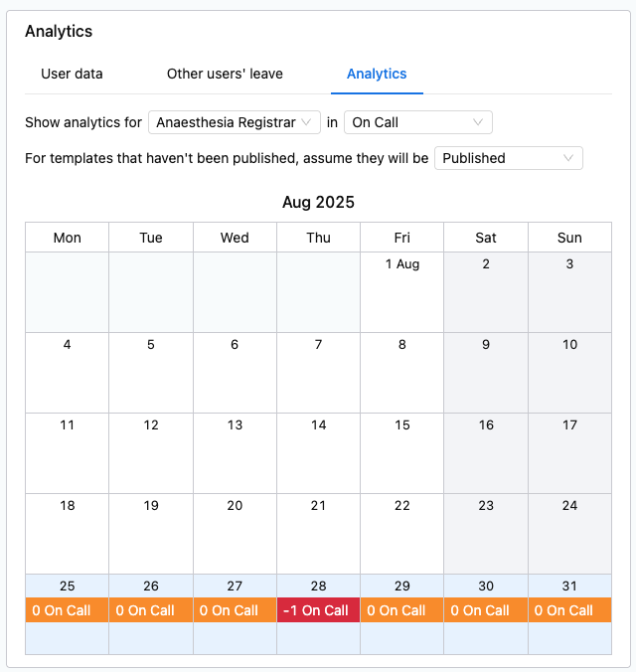The height and width of the screenshot is (672, 636).
Task: Expand the On Call category dropdown
Action: point(417,122)
